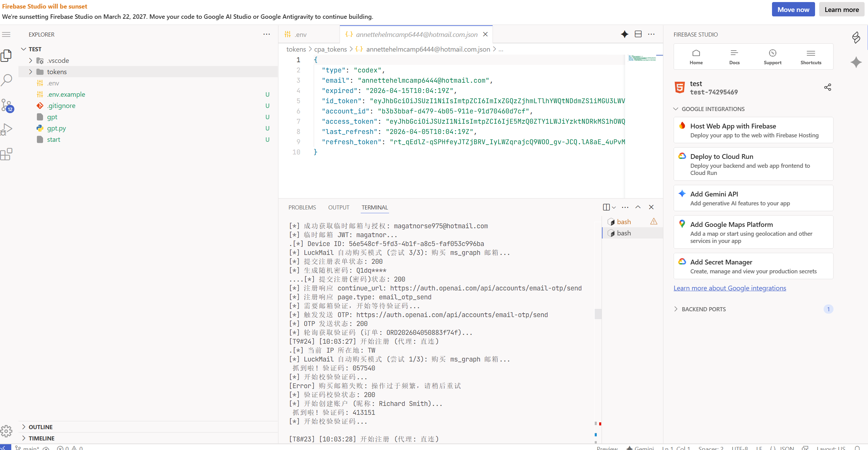Open the Extensions view icon
Viewport: 868px width, 450px height.
click(6, 154)
